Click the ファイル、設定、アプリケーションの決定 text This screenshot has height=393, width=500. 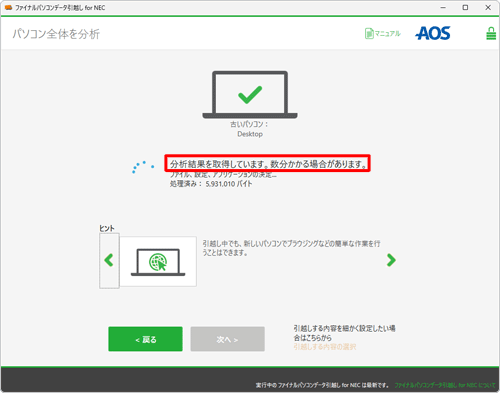(x=223, y=175)
